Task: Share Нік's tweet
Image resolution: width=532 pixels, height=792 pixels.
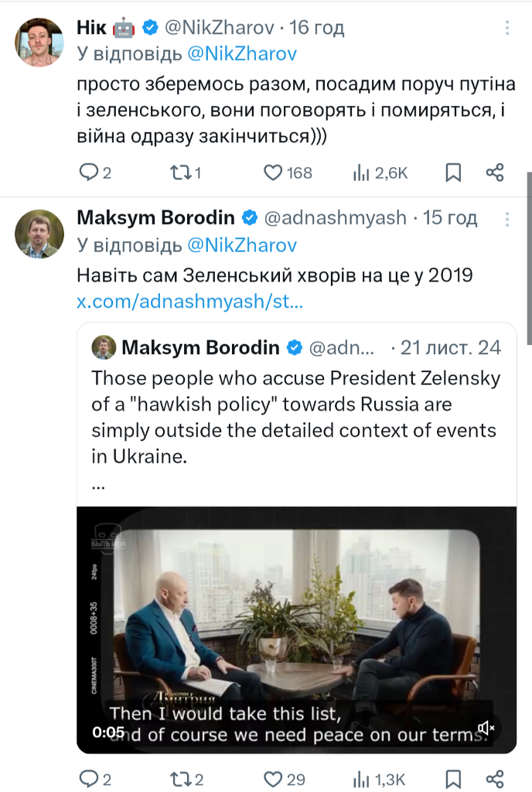Action: click(496, 172)
